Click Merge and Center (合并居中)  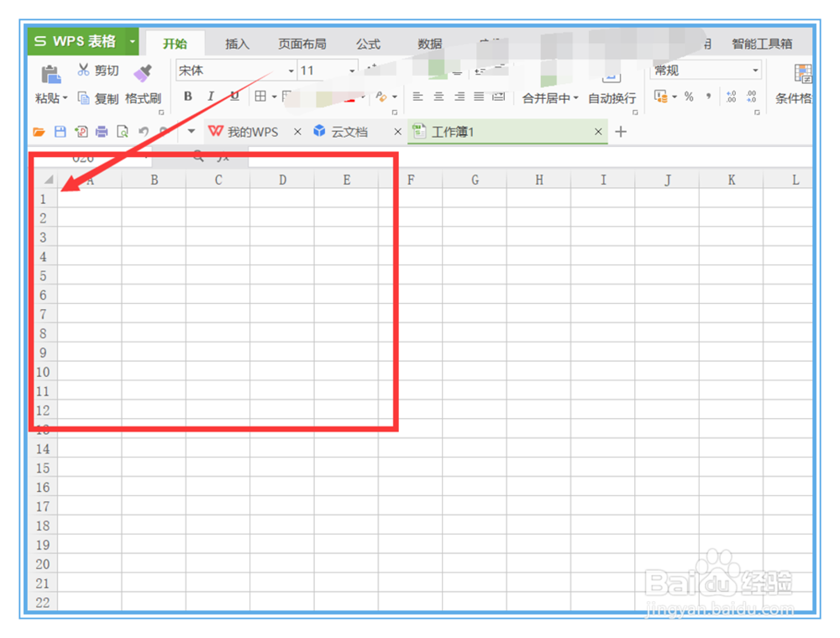coord(546,98)
